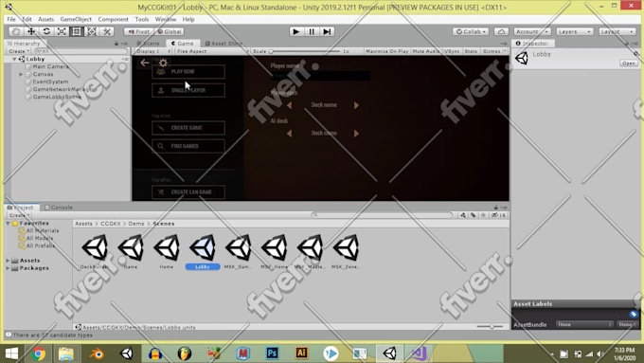Viewport: 644px width, 363px height.
Task: Select the combined Transform tool
Action: click(x=92, y=31)
